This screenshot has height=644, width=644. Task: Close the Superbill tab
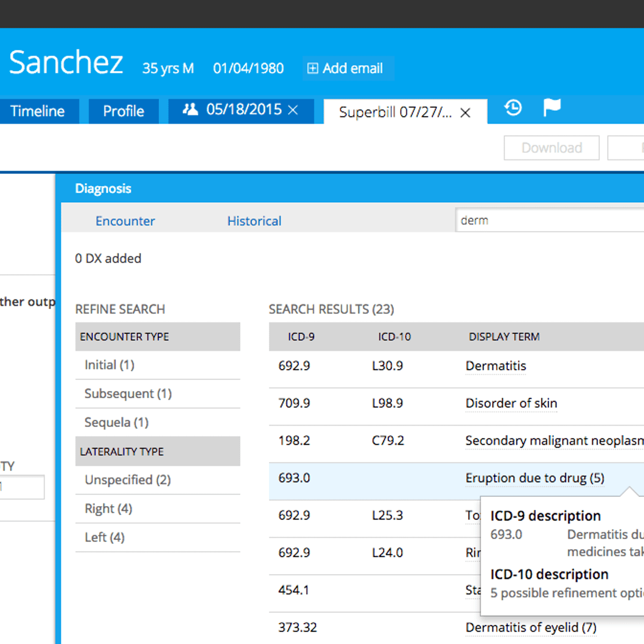(465, 113)
